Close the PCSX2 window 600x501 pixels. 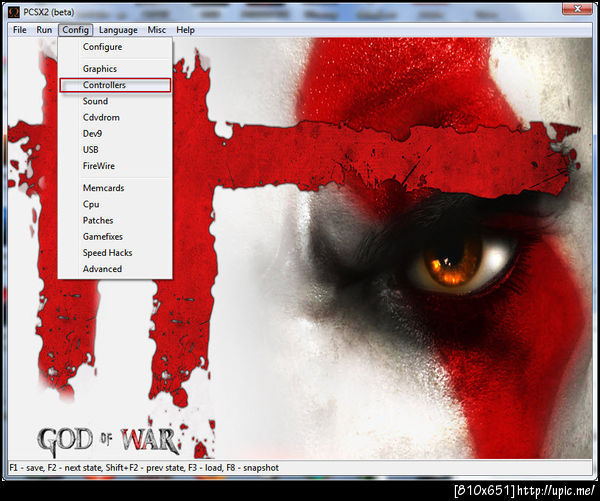click(577, 9)
